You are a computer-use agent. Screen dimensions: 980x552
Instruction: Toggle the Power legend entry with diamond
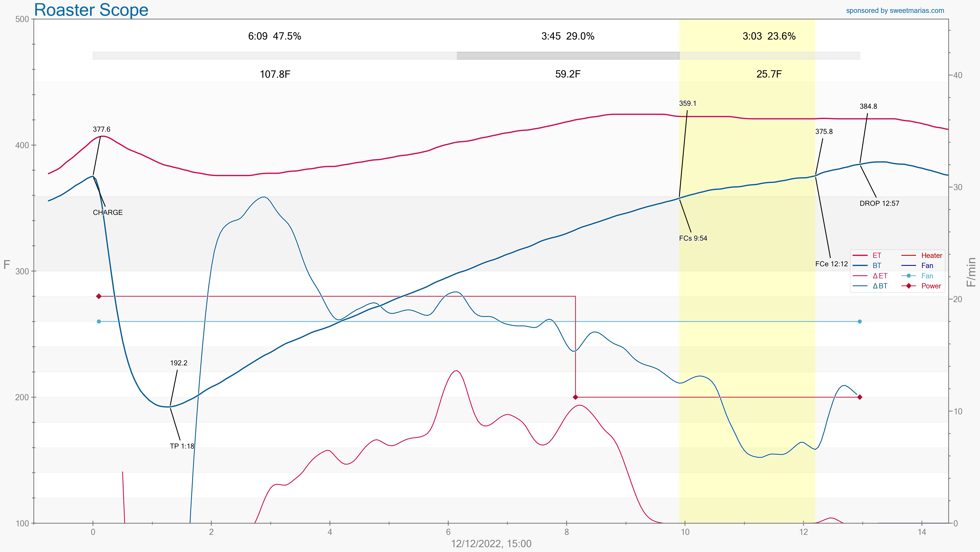tap(931, 286)
